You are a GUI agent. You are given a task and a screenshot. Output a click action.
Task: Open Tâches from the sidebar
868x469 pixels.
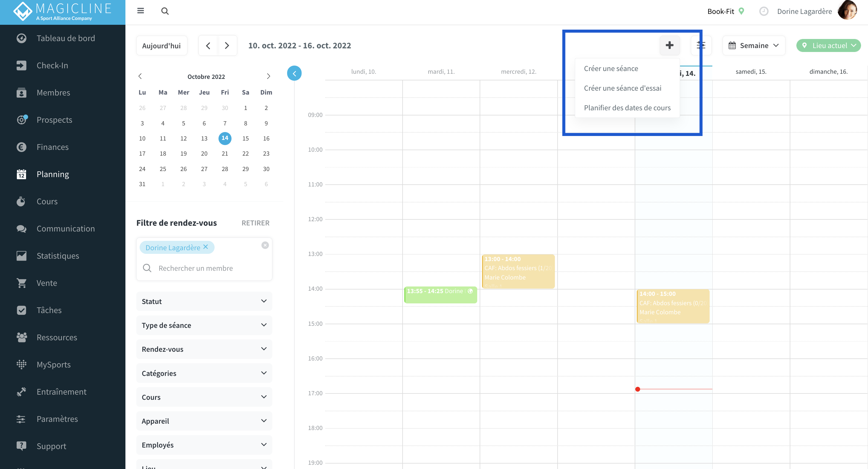(x=63, y=310)
